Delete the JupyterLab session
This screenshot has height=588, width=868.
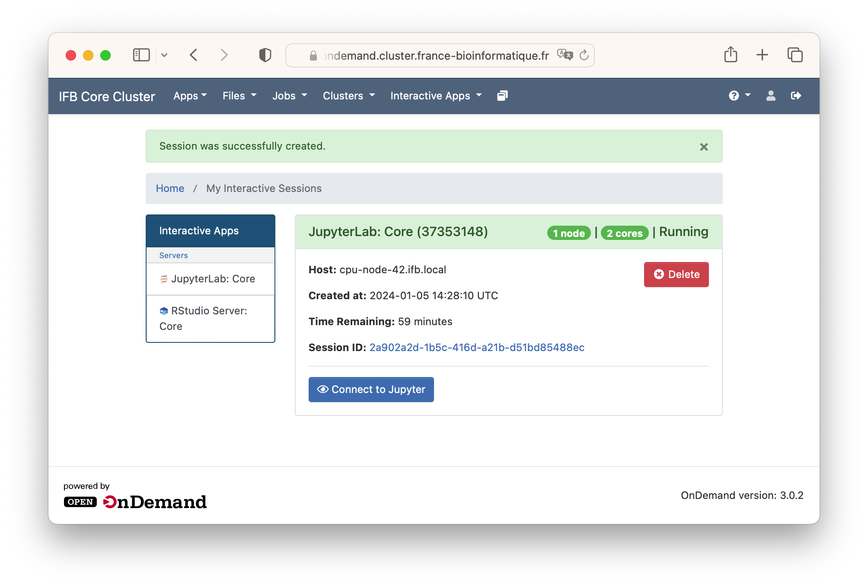tap(676, 275)
